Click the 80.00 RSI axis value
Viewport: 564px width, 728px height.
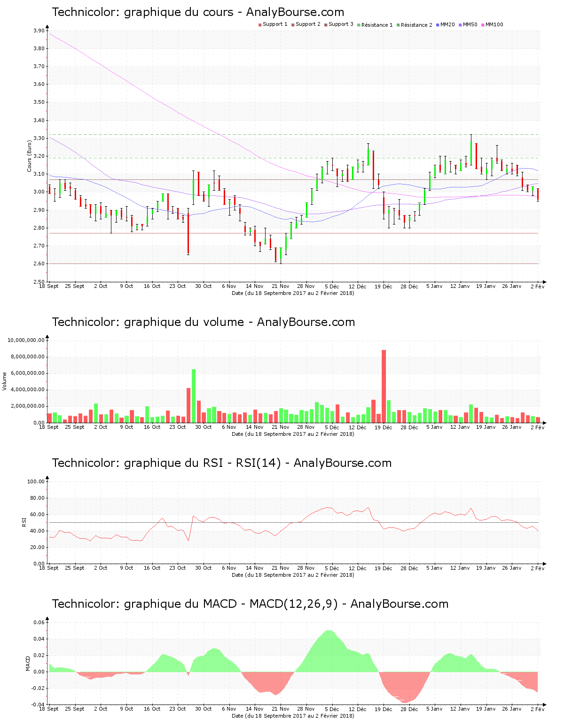[38, 498]
